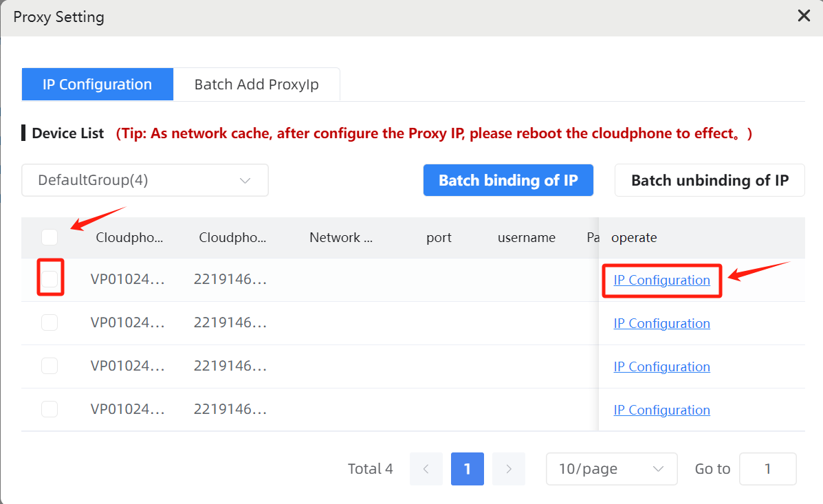823x504 pixels.
Task: Click the Batch unbinding of IP button
Action: tap(709, 180)
